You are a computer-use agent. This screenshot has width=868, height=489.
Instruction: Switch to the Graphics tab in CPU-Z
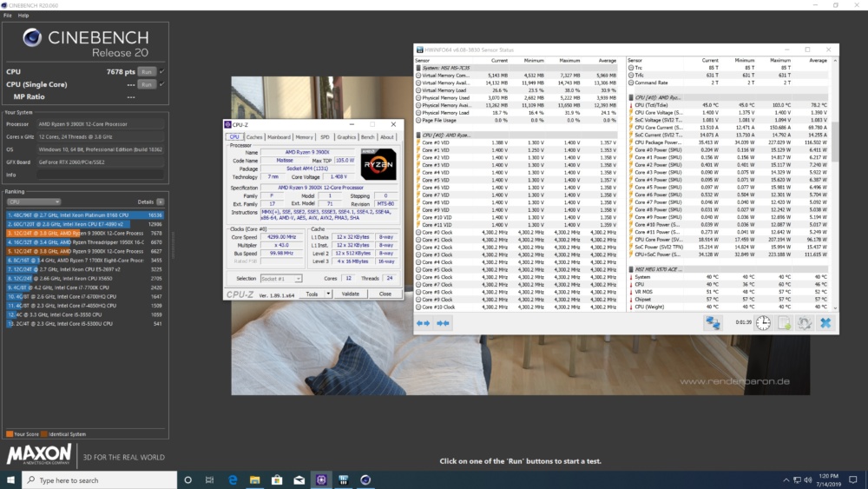click(x=346, y=136)
